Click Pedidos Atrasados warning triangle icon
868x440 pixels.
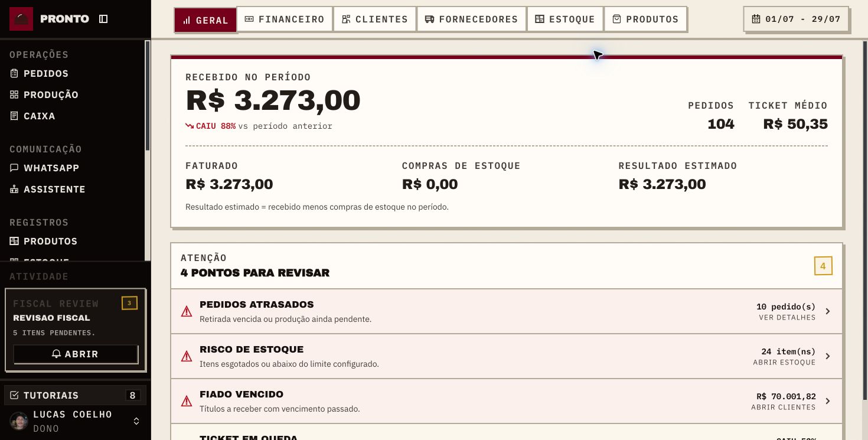tap(187, 311)
